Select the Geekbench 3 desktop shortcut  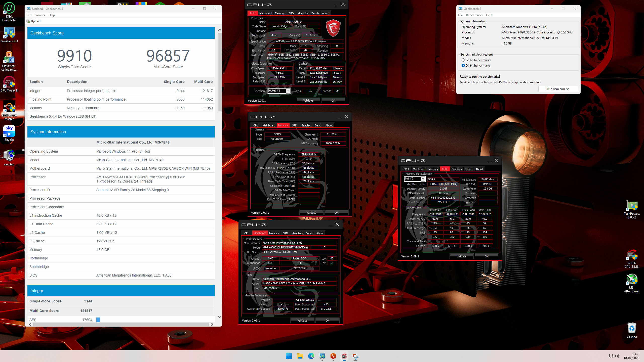coord(9,35)
